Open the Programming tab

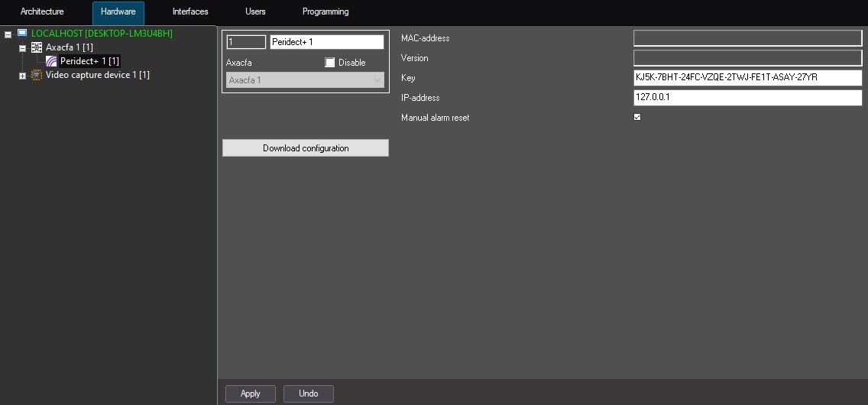pyautogui.click(x=325, y=11)
